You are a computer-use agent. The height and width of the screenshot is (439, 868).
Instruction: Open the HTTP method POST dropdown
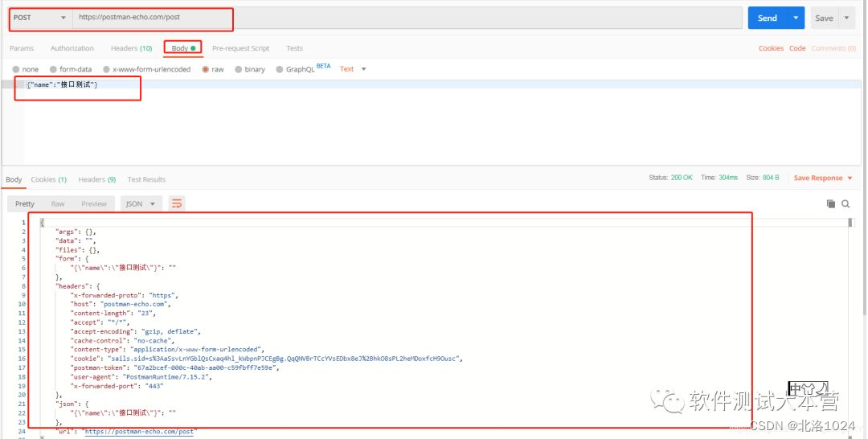pyautogui.click(x=40, y=18)
